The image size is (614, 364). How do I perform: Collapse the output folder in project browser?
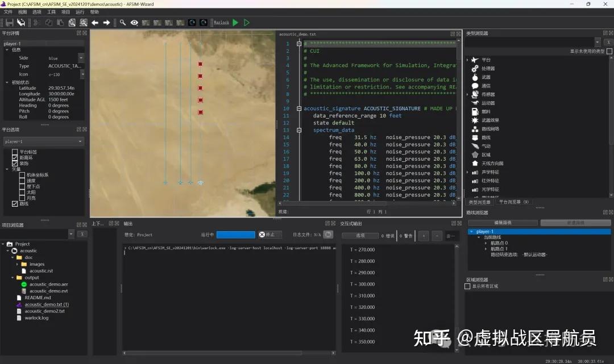coord(13,277)
